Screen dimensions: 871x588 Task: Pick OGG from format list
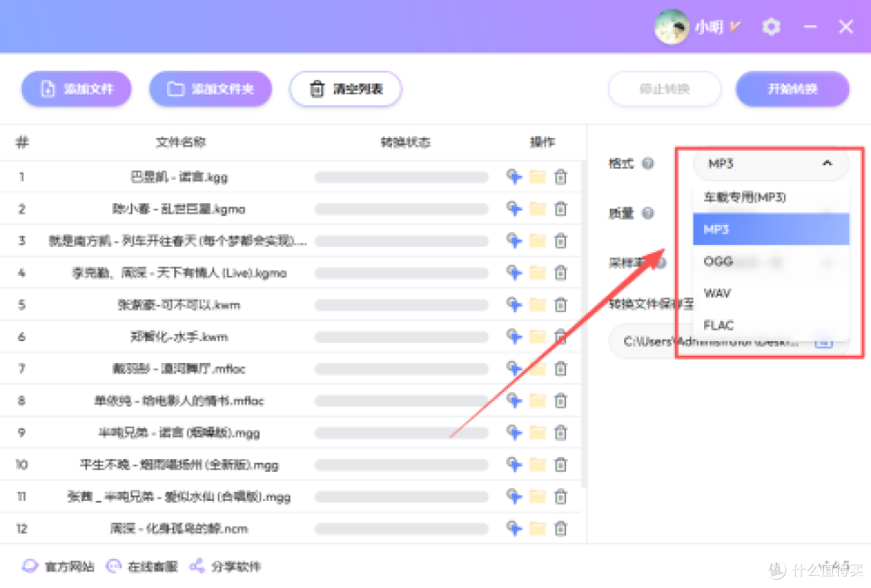[x=771, y=261]
